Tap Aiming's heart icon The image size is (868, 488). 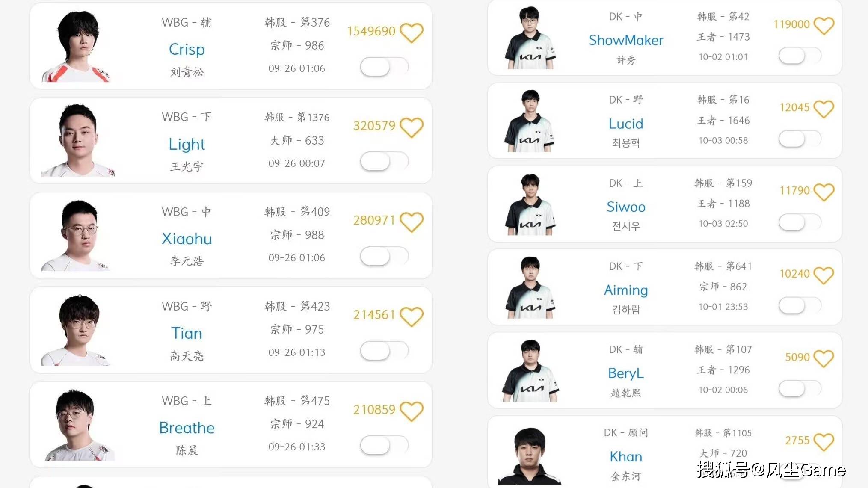click(824, 275)
